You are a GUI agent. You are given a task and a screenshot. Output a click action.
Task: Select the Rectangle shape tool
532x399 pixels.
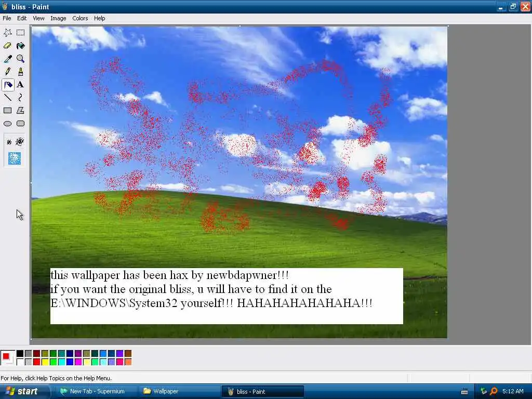point(7,111)
